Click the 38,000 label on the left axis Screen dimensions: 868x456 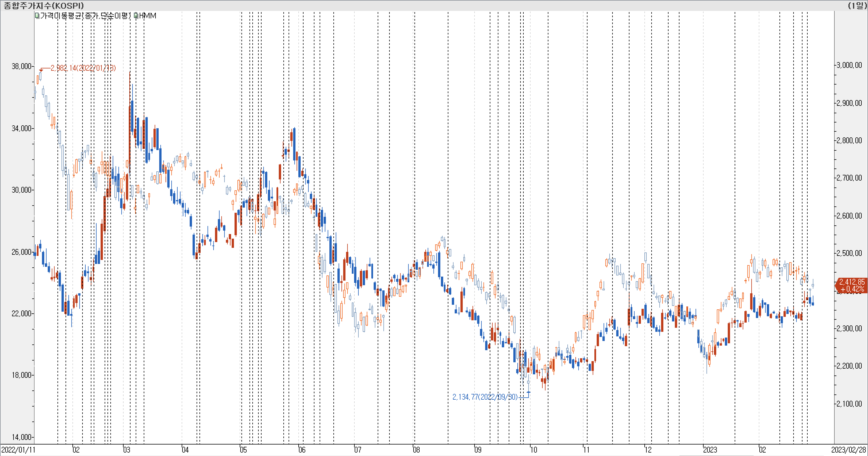coord(21,66)
